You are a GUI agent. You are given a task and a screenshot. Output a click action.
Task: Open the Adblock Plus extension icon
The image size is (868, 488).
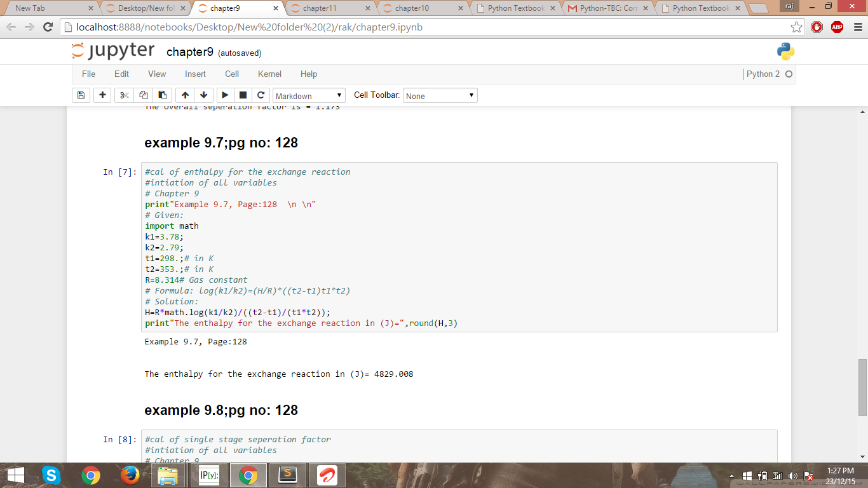tap(837, 27)
